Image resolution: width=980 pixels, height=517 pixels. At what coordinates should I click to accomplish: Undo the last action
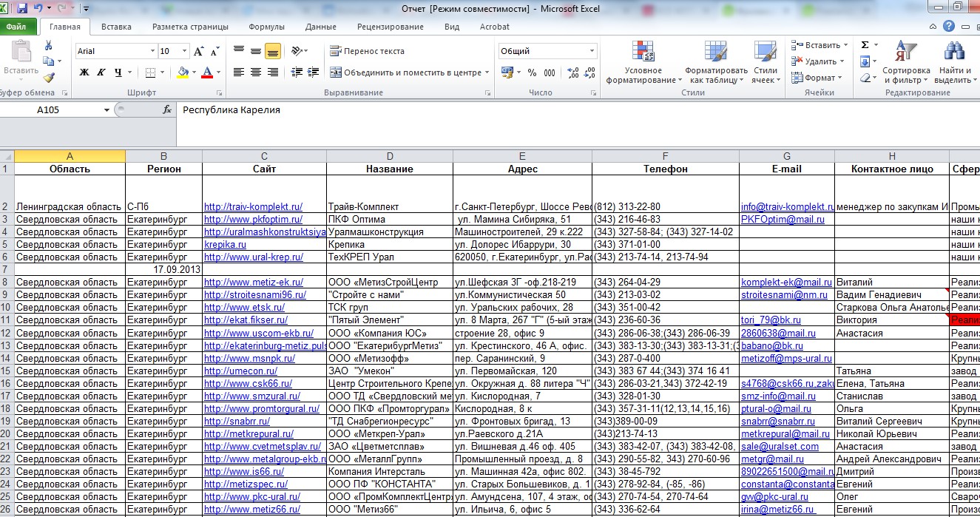pos(37,8)
